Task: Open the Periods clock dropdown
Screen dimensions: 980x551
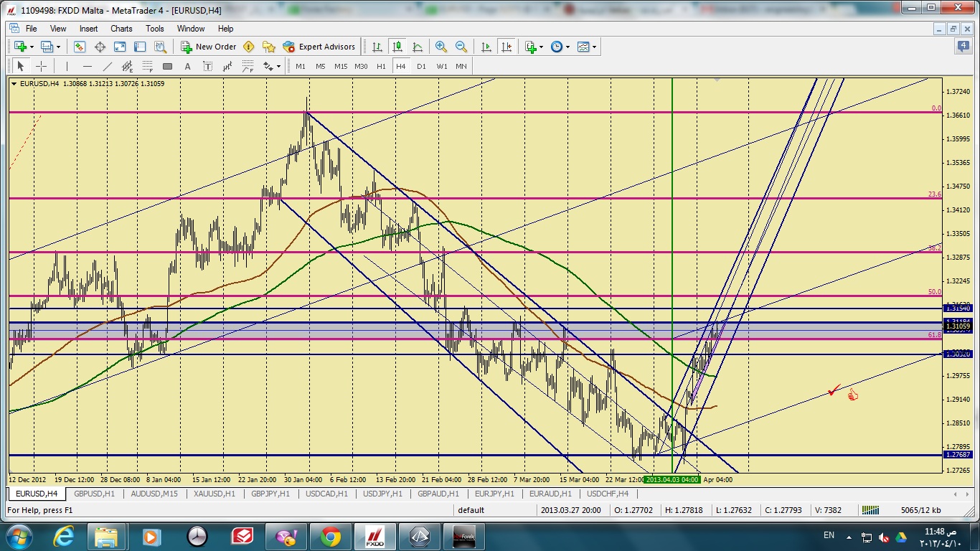Action: [560, 47]
